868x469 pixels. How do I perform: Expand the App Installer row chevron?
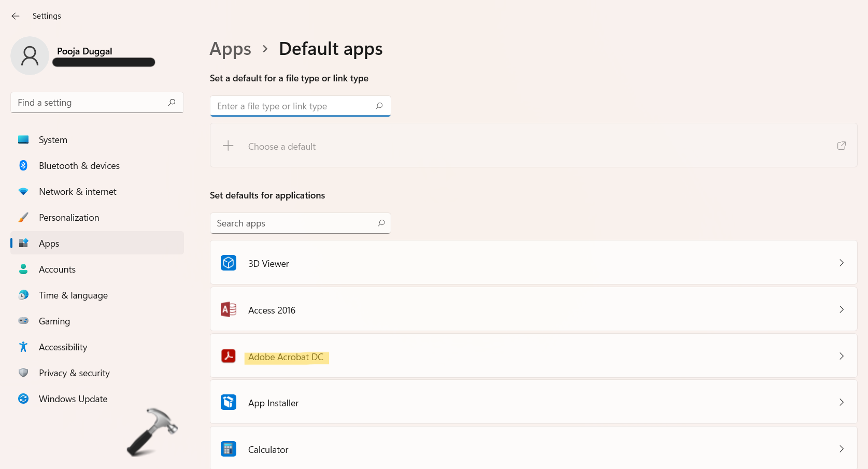tap(841, 403)
